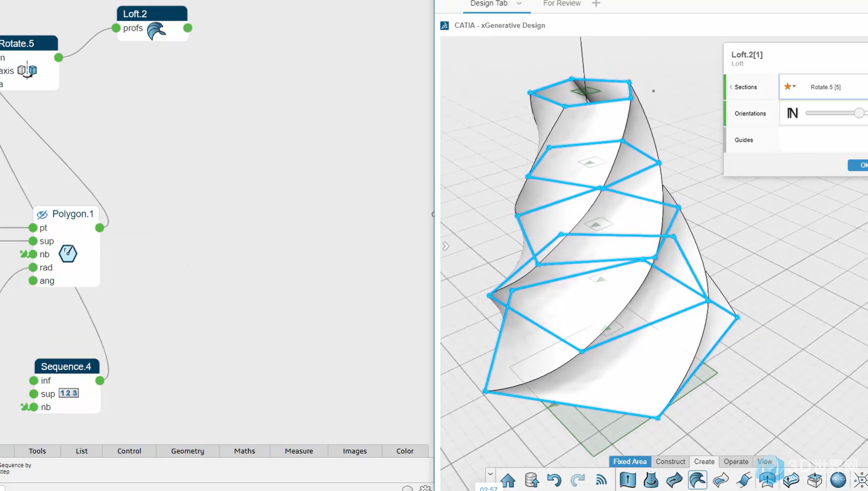Click the Sequence.4 sup input port
The image size is (868, 491).
point(34,394)
